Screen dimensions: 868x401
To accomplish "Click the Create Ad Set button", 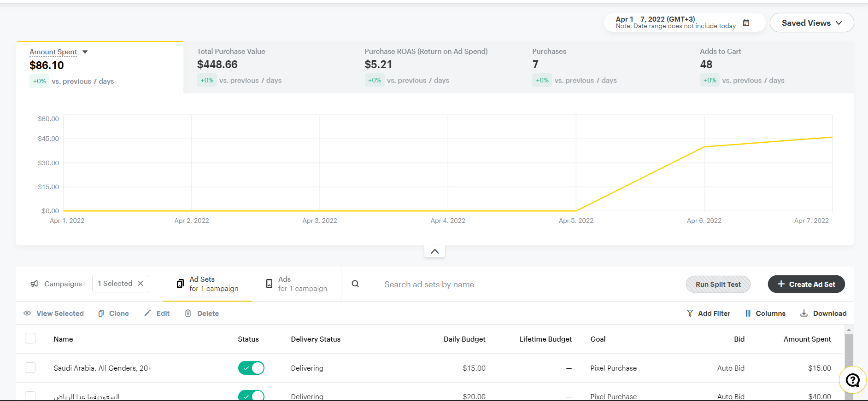I will tap(806, 284).
